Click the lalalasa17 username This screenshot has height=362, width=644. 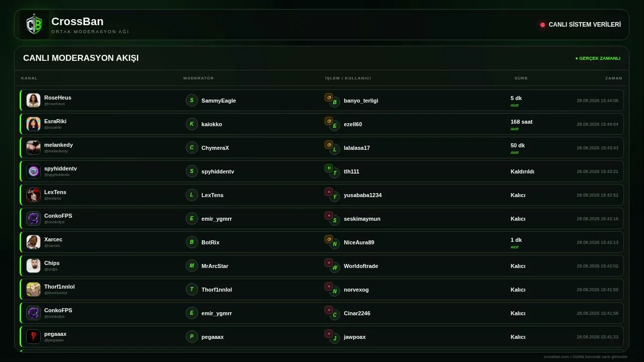(357, 148)
